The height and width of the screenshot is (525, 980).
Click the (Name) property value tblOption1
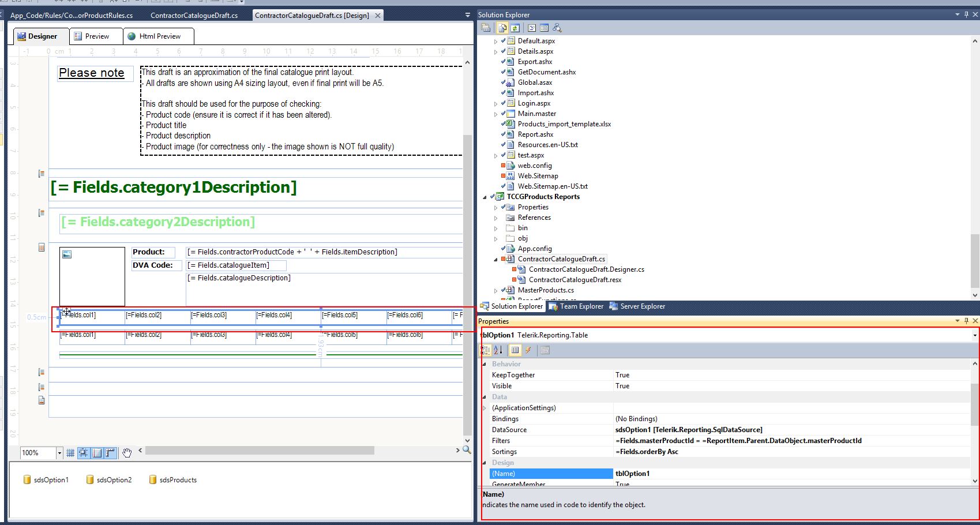pyautogui.click(x=793, y=474)
